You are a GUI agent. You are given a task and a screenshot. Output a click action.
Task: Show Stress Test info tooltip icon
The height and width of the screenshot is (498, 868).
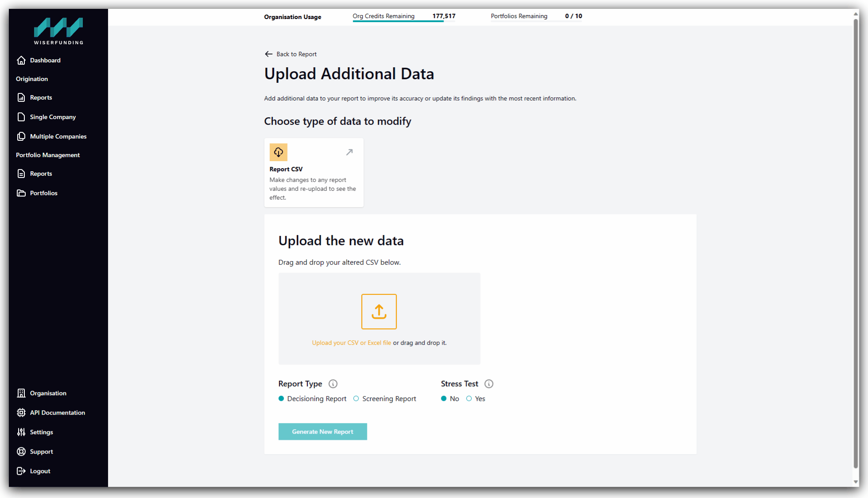tap(489, 384)
